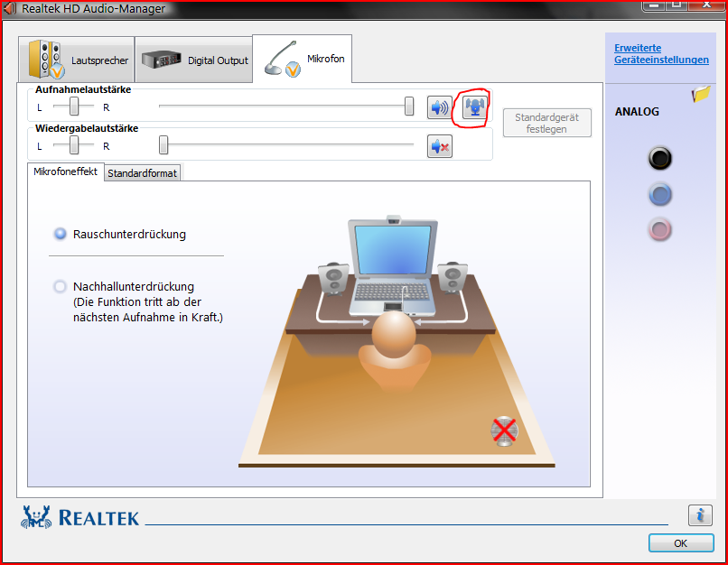Click the yellow folder connector settings icon
This screenshot has width=728, height=565.
coord(701,94)
